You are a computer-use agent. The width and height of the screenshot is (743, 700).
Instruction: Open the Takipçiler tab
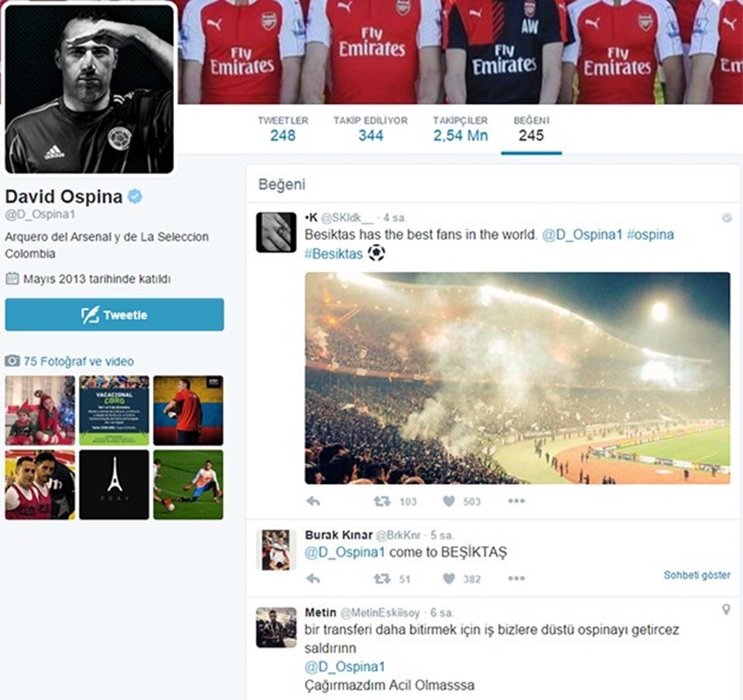(460, 129)
